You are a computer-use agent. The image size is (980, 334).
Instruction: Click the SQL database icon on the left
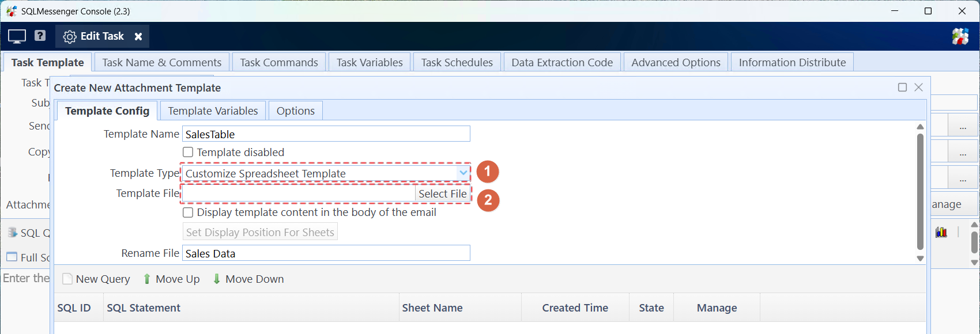(x=13, y=233)
